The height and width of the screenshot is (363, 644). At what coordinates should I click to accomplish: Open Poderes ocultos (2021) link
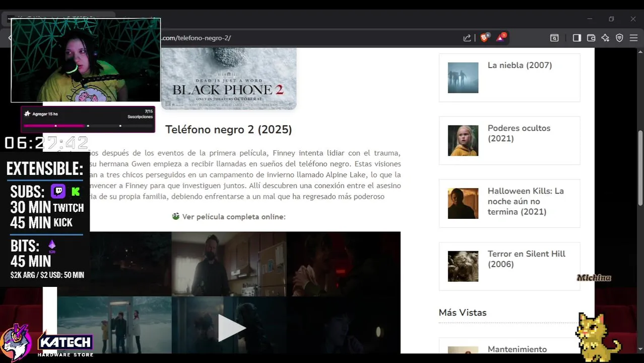point(519,133)
